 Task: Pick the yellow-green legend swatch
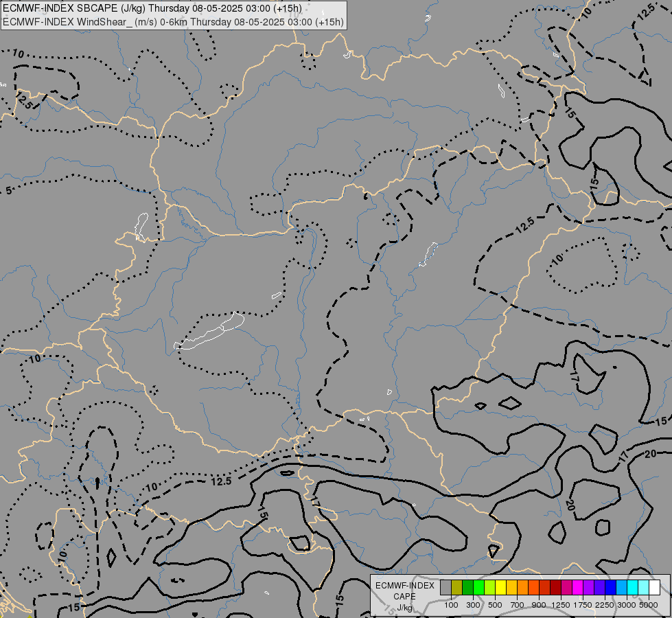click(490, 588)
